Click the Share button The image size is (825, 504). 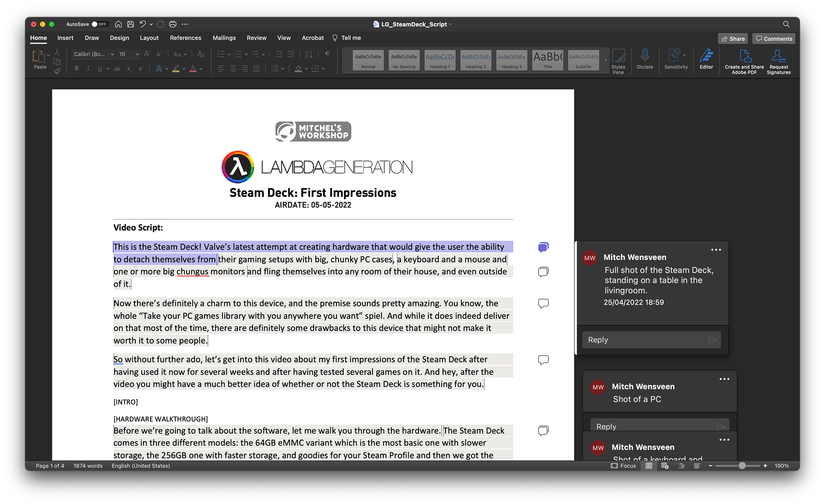tap(733, 39)
